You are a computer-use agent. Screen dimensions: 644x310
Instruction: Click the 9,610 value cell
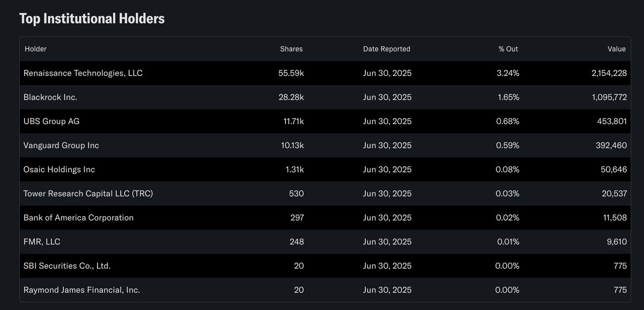coord(616,242)
